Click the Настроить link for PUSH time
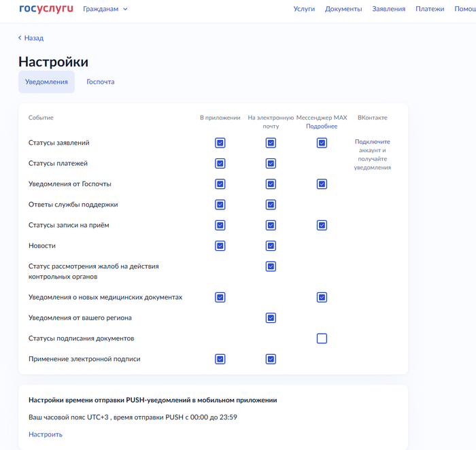Viewport: 476px width, 450px height. [x=45, y=434]
